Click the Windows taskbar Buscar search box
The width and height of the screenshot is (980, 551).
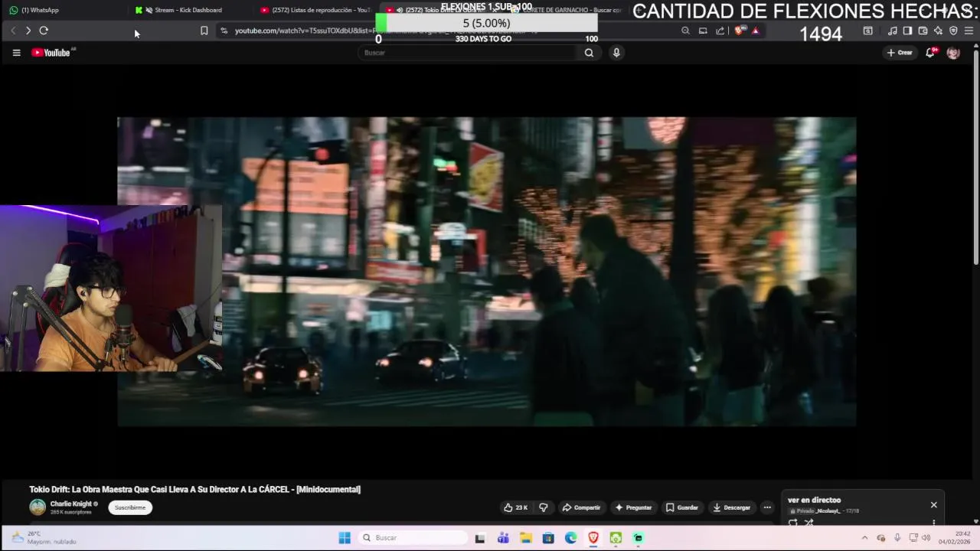411,538
